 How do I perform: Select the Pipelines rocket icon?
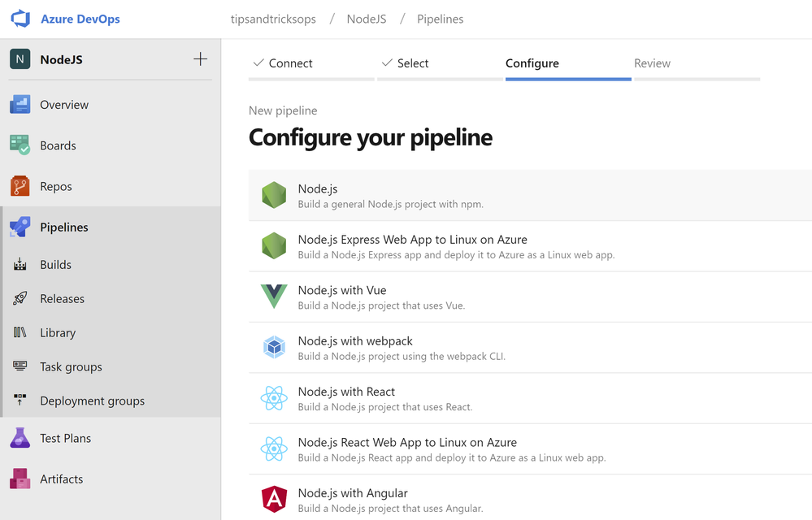[x=20, y=227]
